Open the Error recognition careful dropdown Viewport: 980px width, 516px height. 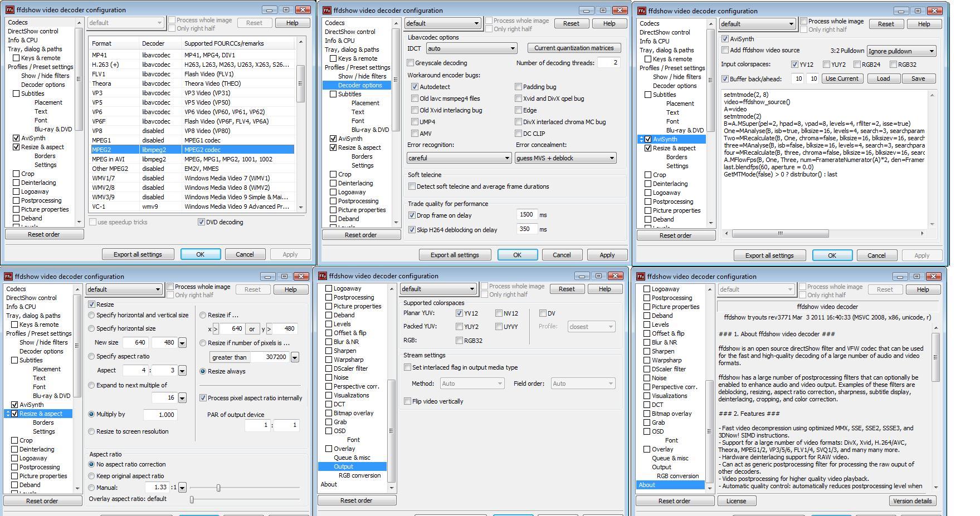[459, 158]
